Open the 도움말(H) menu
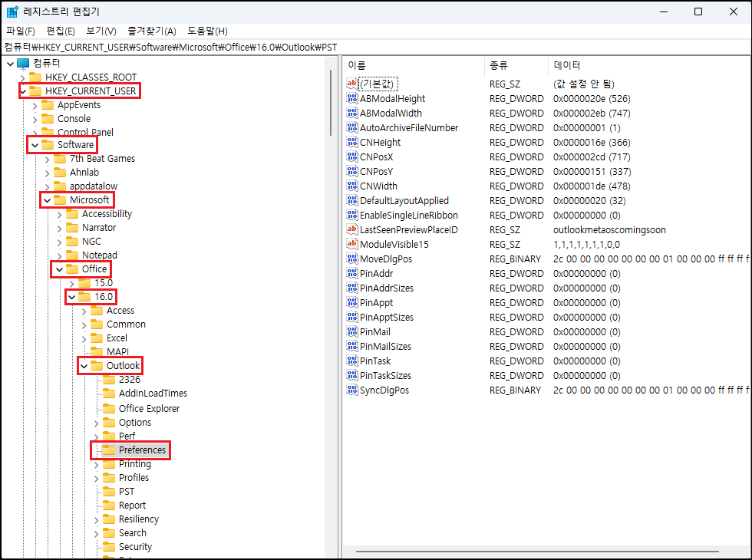The height and width of the screenshot is (560, 752). click(x=207, y=31)
